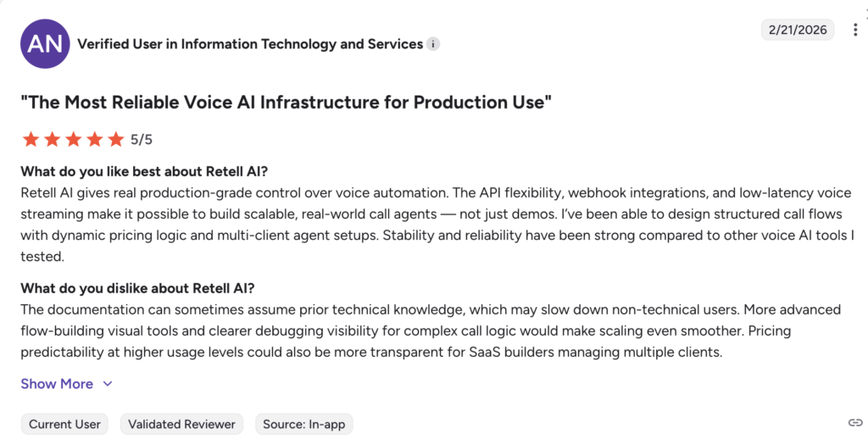This screenshot has height=439, width=868.
Task: Select the Current User tag
Action: [64, 425]
